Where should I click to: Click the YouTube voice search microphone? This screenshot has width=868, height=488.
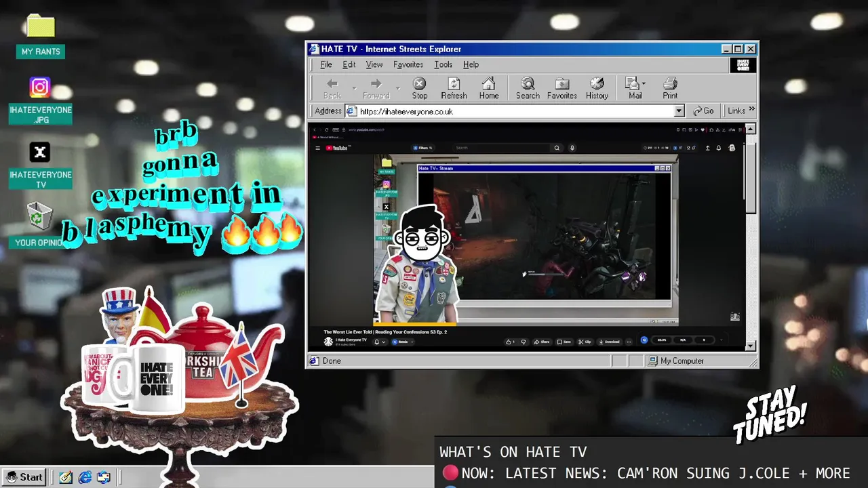572,148
